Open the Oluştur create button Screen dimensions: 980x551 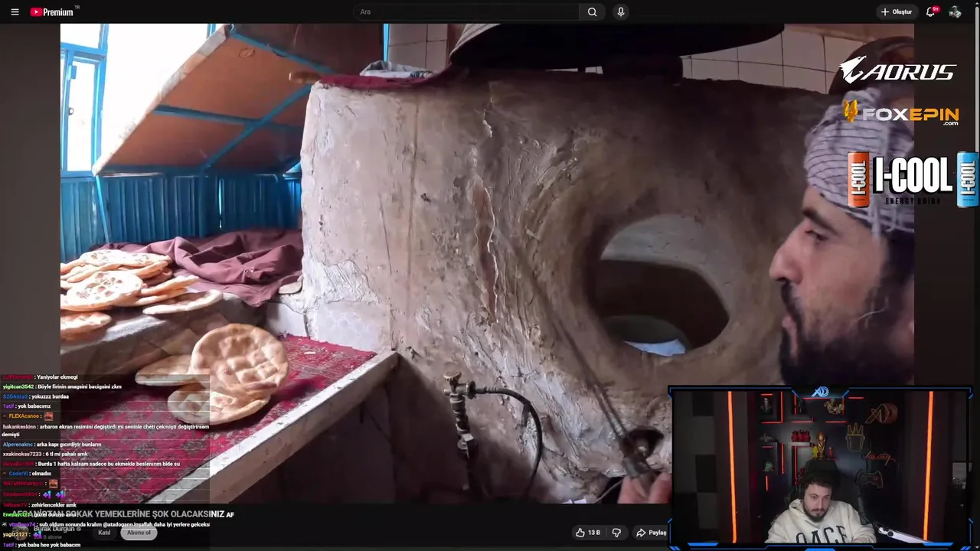(x=897, y=11)
